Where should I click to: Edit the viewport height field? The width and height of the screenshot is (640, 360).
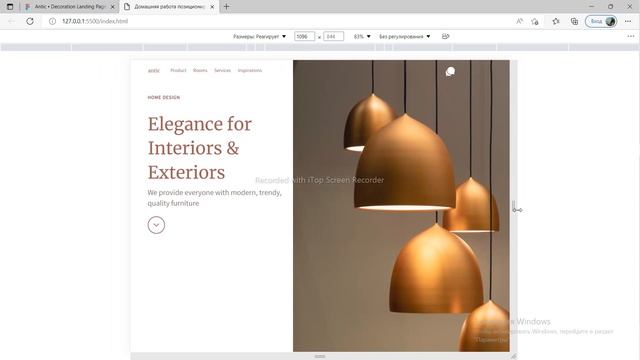[x=333, y=36]
